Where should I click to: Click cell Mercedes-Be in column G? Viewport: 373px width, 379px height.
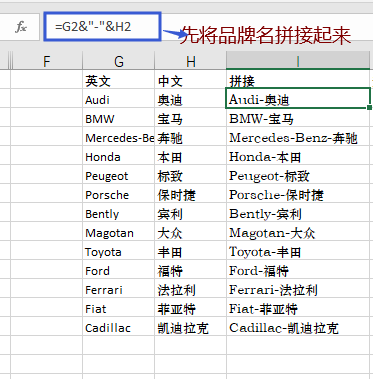point(119,137)
